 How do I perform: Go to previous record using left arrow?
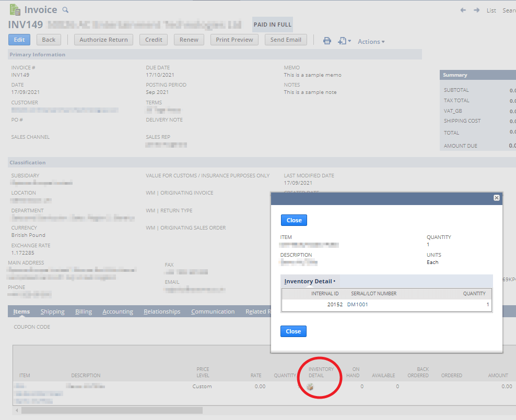point(463,10)
